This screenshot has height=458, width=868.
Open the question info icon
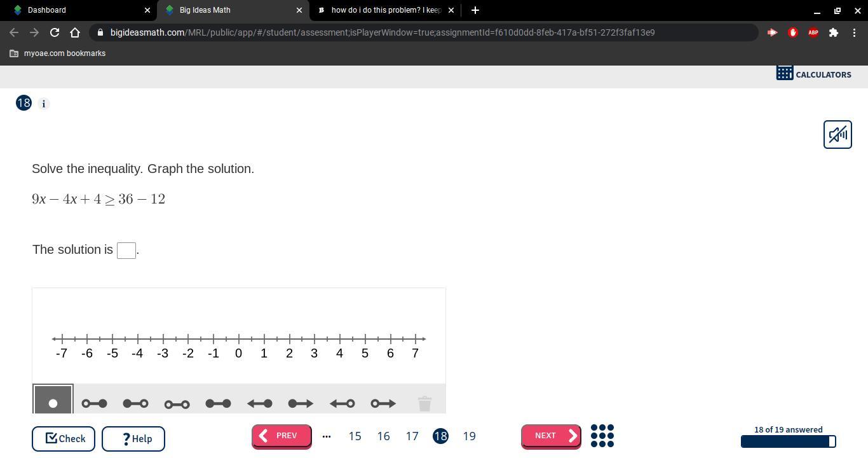[x=44, y=104]
